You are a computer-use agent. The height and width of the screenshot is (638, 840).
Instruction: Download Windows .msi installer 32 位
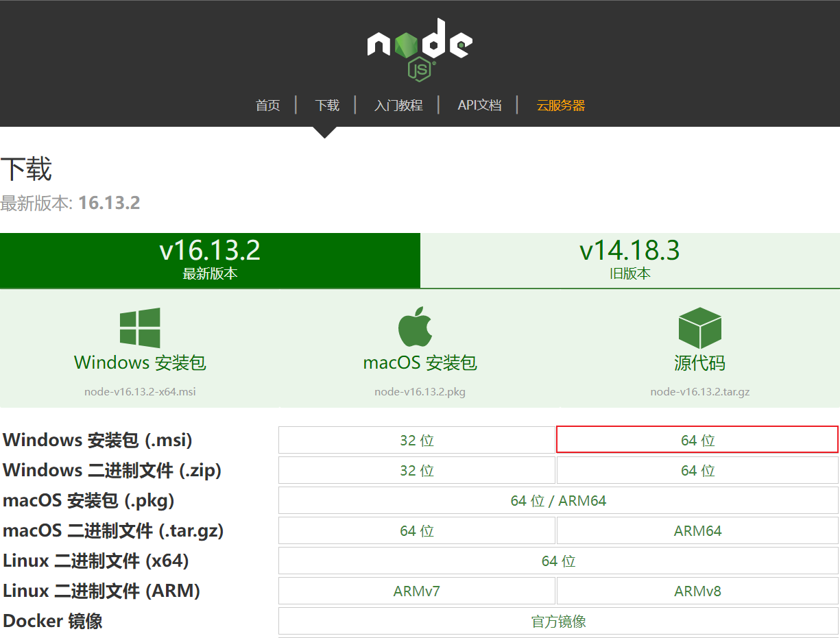point(417,440)
